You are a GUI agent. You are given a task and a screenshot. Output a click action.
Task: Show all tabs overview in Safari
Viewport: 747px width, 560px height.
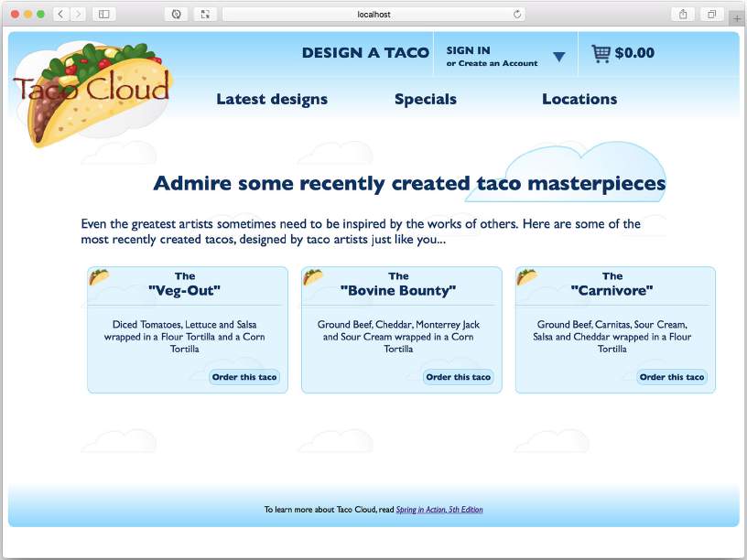pos(711,15)
